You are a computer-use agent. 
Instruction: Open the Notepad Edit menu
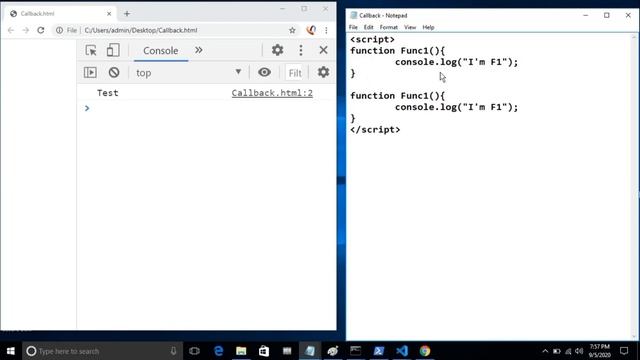pyautogui.click(x=369, y=27)
